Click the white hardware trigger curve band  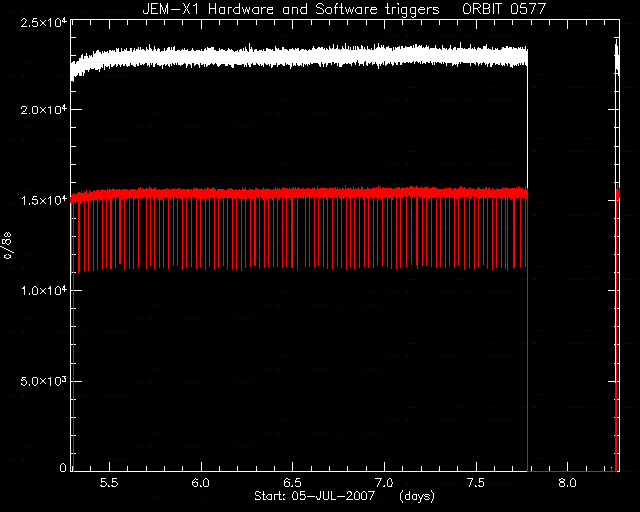[x=300, y=56]
